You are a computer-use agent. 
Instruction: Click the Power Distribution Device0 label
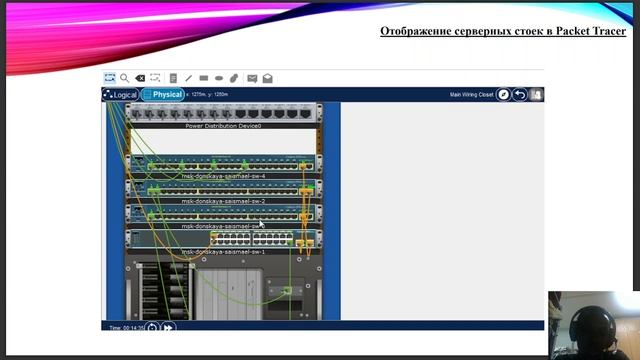223,126
